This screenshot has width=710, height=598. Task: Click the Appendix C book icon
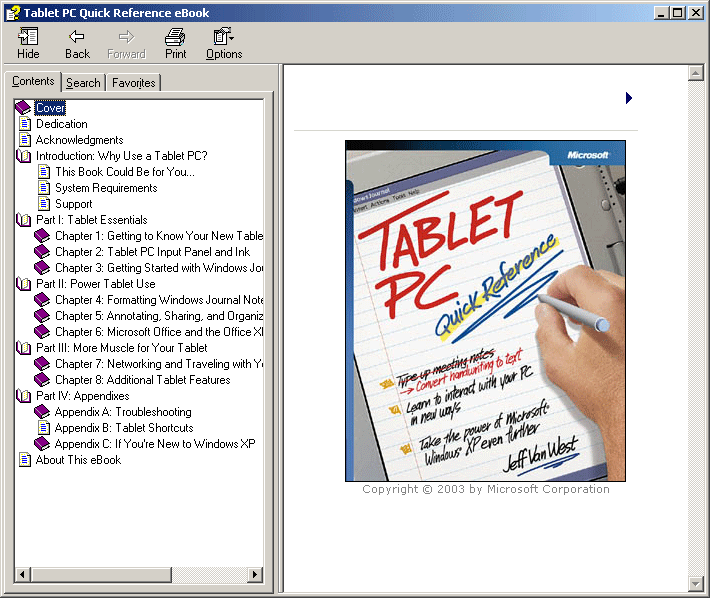coord(42,444)
